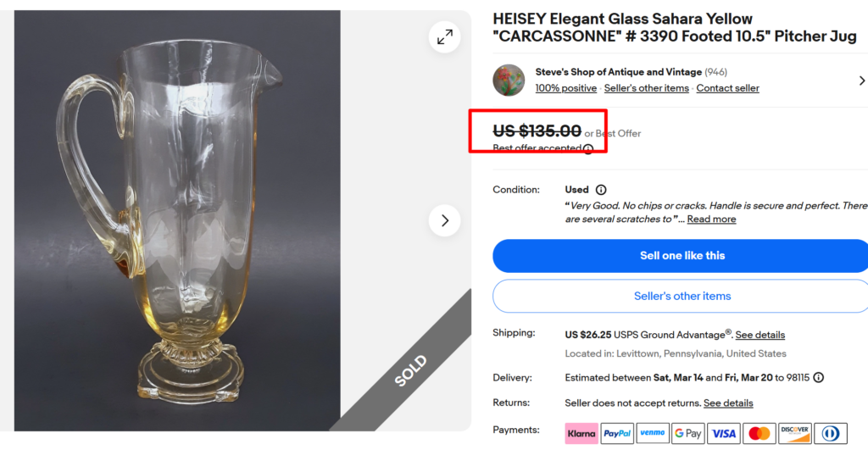Expand seller details with the right chevron
Image resolution: width=868 pixels, height=450 pixels.
(861, 81)
